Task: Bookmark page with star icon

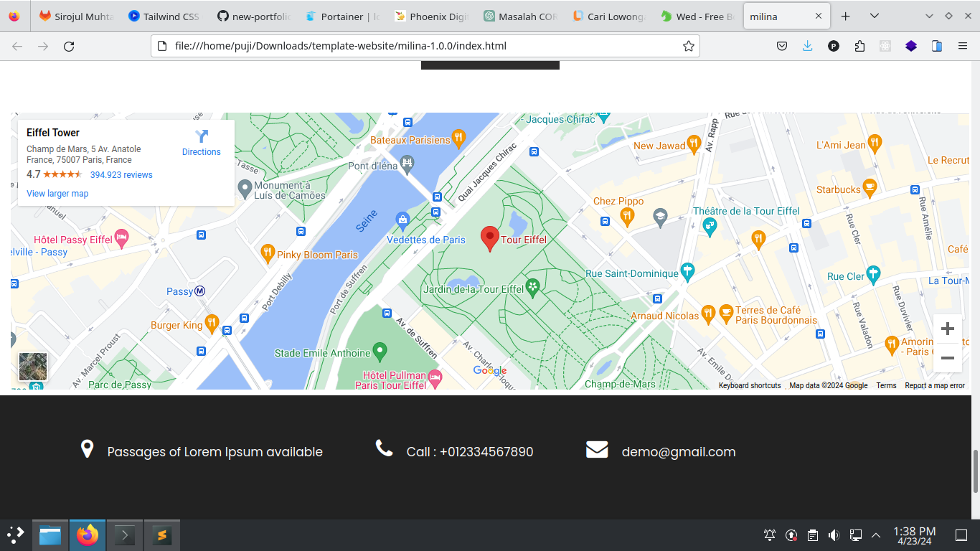Action: point(689,46)
